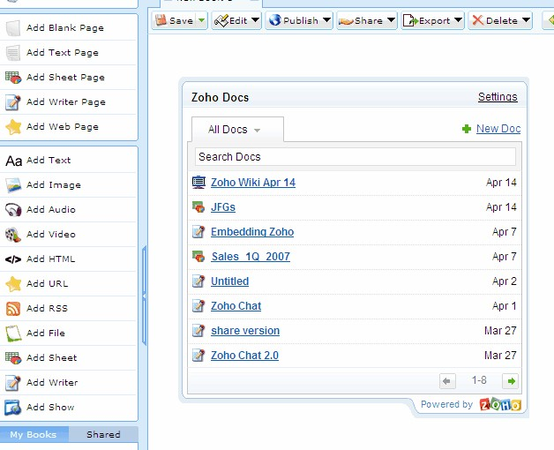Click the writer icon beside Zoho Chat Apr 1
Viewport: 554px width, 450px height.
(198, 306)
